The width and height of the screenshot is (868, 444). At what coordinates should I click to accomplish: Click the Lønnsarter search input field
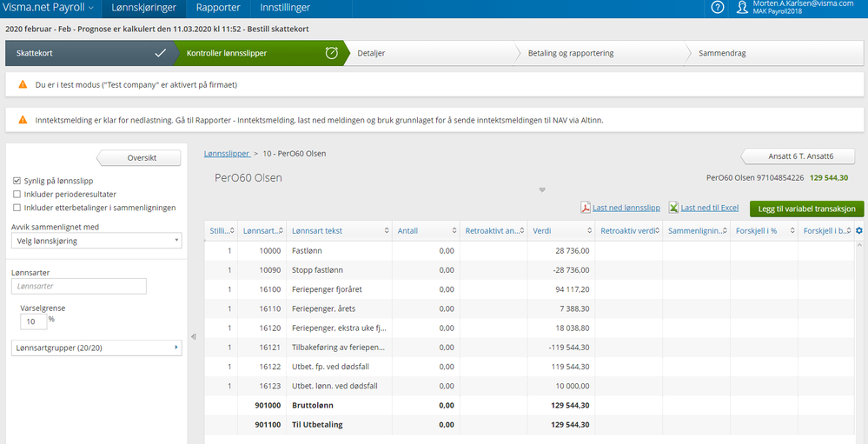(x=79, y=286)
